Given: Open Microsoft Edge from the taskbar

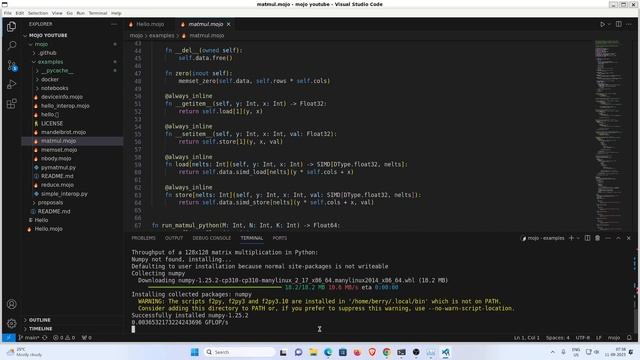Looking at the screenshot, I should 328,352.
